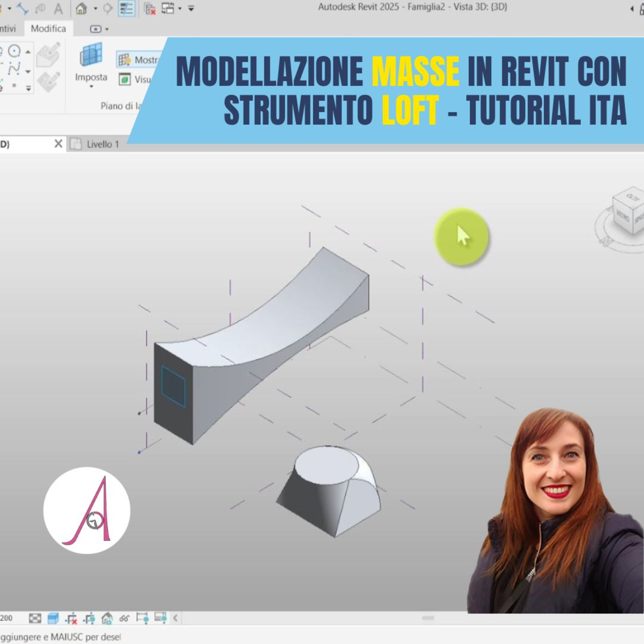
Task: Select the long curved loft mass form
Action: coord(261,346)
